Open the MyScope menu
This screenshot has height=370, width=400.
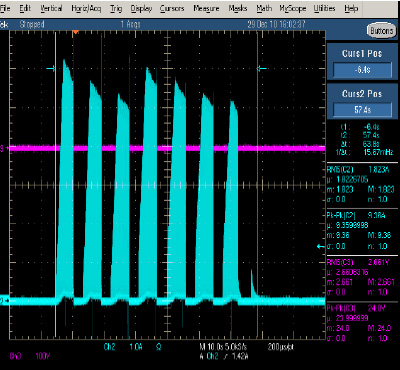click(x=292, y=9)
